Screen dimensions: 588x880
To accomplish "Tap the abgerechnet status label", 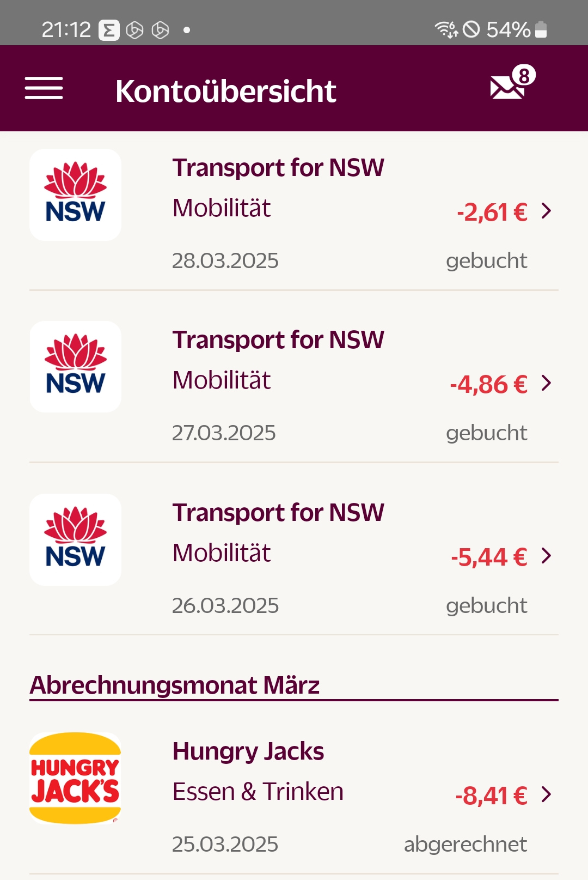I will tap(465, 844).
